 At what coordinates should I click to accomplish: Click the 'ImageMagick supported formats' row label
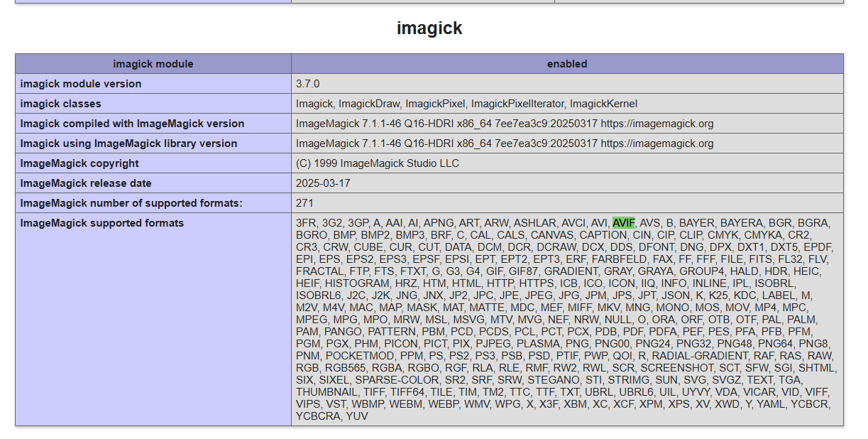tap(102, 223)
